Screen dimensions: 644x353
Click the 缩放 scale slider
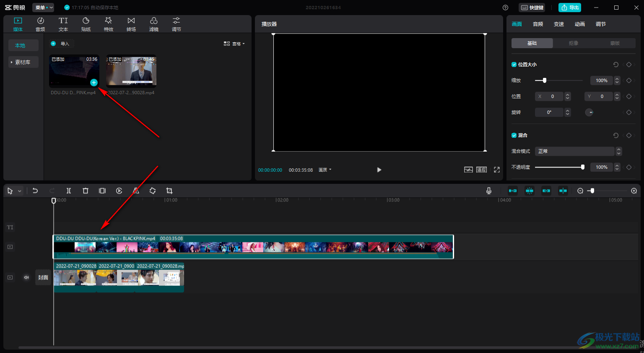tap(559, 80)
